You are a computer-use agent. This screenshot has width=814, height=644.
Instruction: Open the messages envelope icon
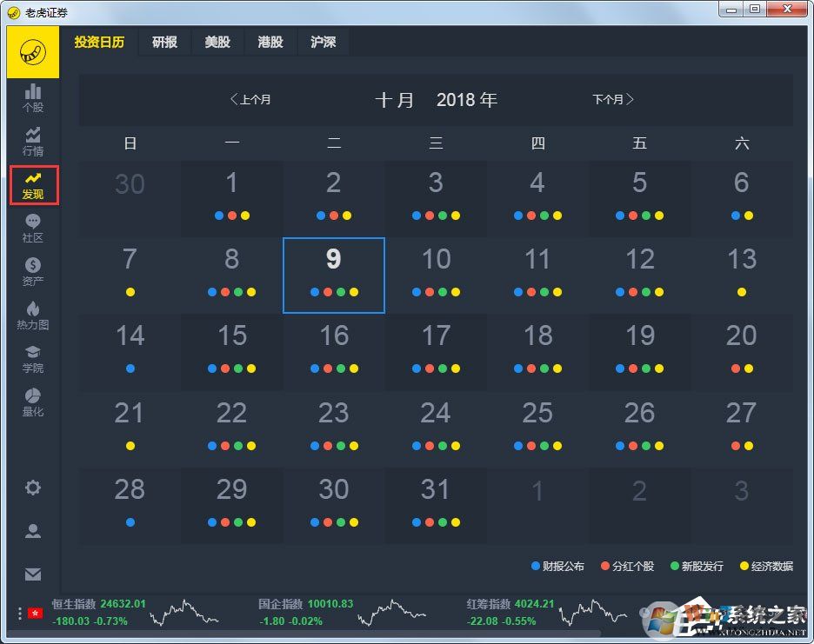click(32, 574)
